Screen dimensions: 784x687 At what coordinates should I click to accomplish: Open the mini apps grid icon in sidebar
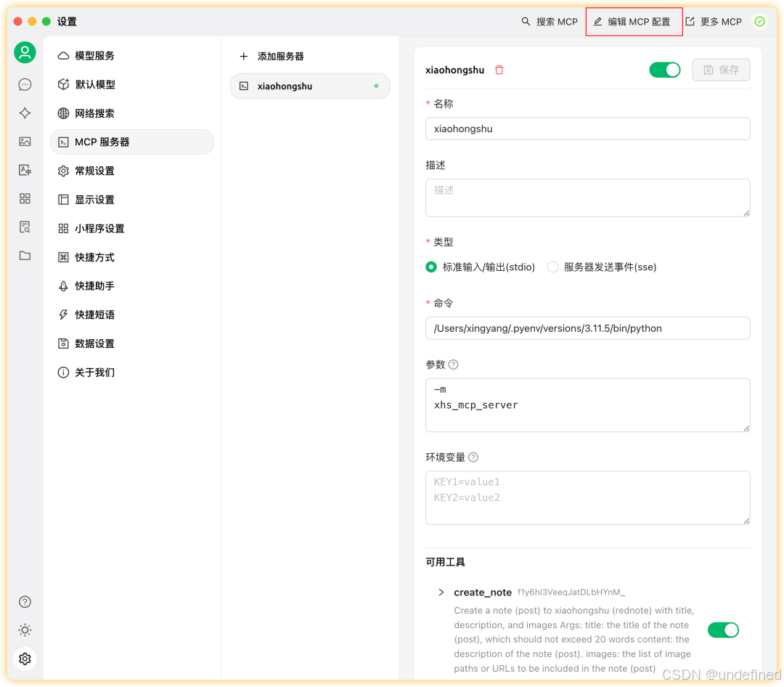[25, 199]
